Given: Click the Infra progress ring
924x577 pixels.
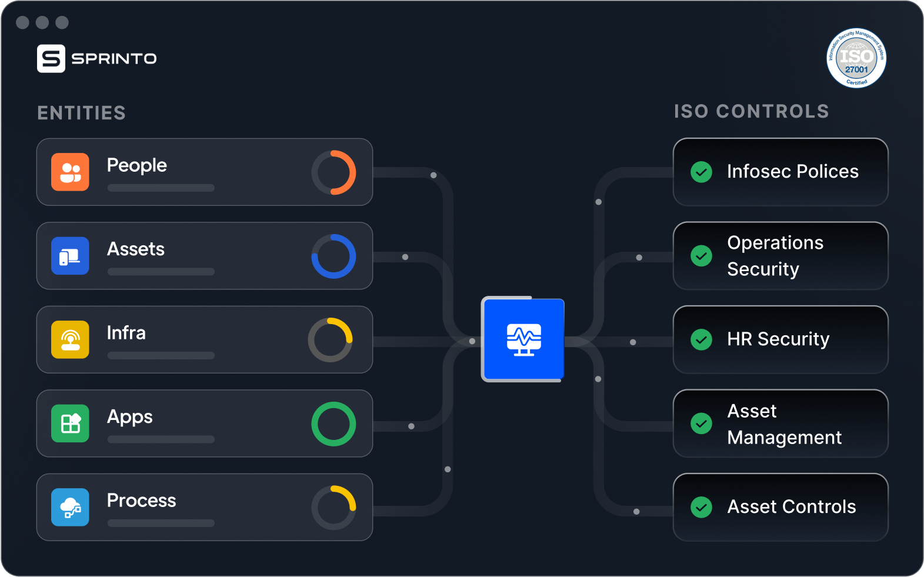Looking at the screenshot, I should 331,340.
